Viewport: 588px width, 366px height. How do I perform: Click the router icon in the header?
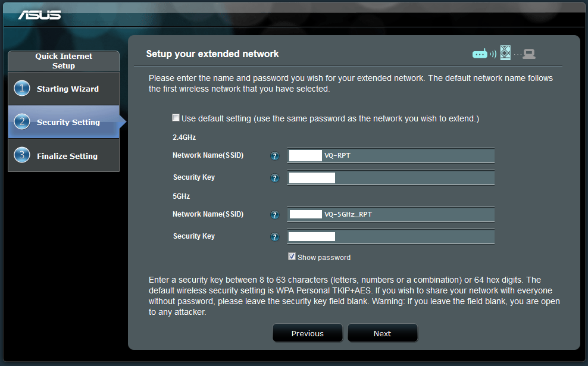pos(480,54)
